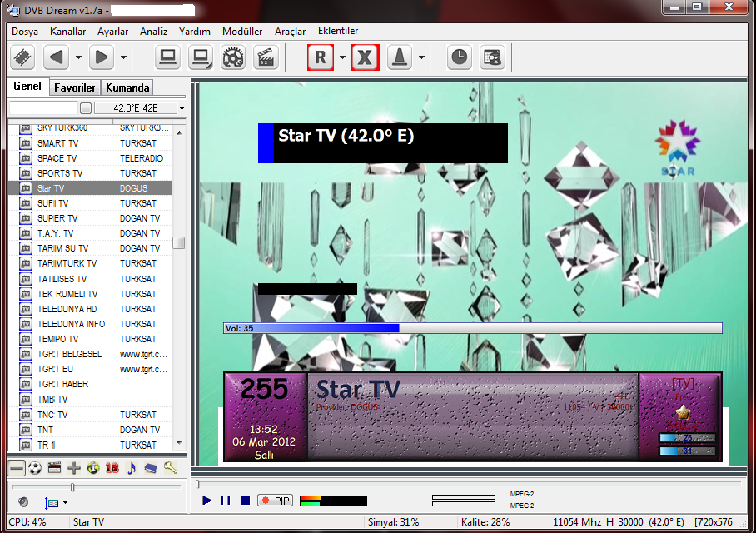This screenshot has height=533, width=756.
Task: Click the playback seek bar track
Action: [468, 483]
